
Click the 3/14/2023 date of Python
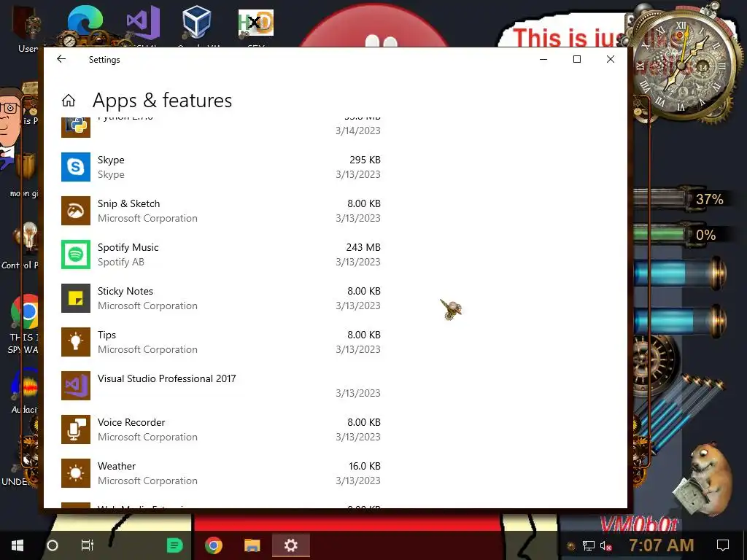point(357,131)
